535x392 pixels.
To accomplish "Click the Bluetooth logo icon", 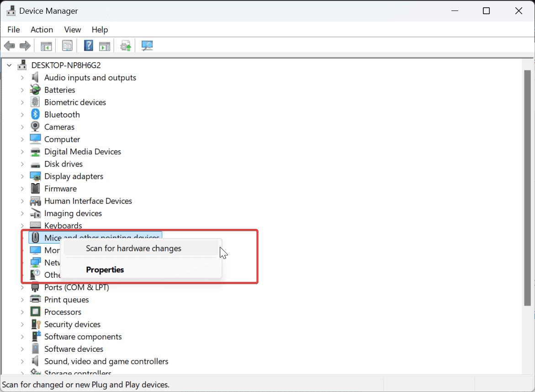I will (35, 114).
